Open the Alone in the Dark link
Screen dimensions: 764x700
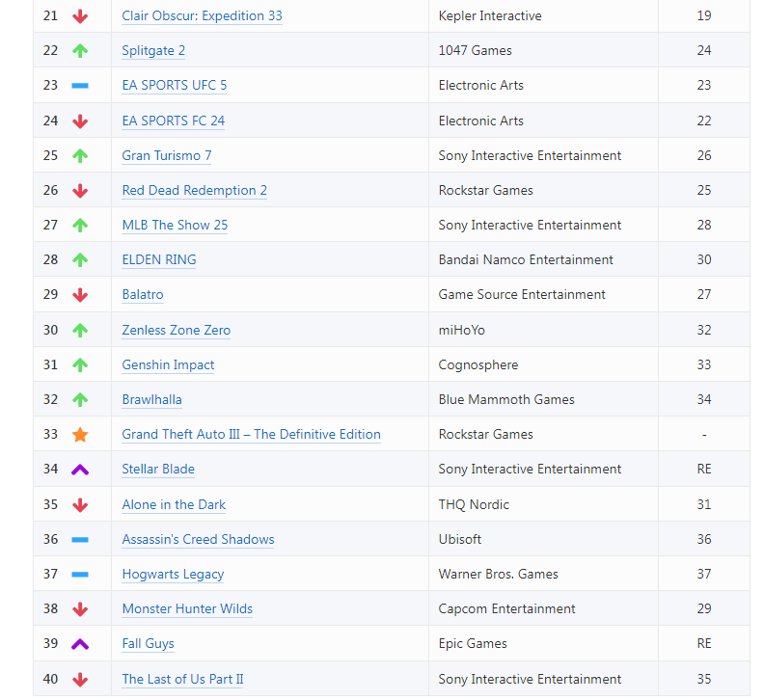pos(174,504)
